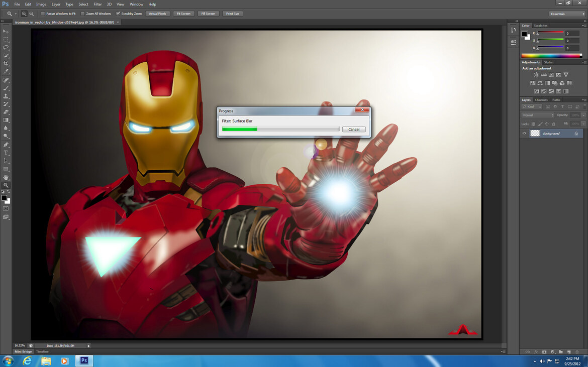Select the Brush tool

[6, 88]
